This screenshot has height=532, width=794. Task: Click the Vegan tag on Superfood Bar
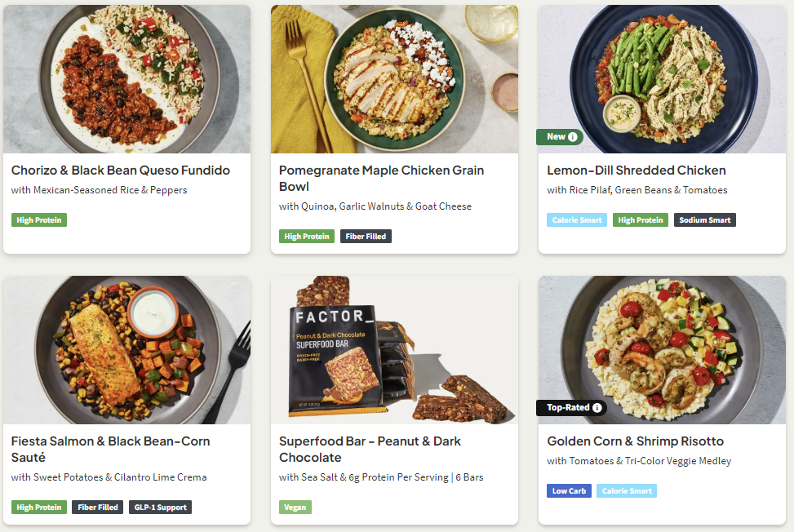pos(295,508)
